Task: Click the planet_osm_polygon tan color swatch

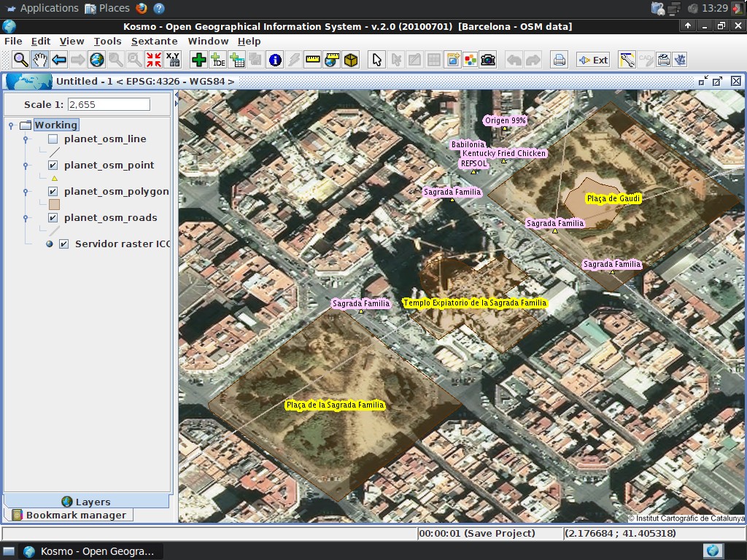Action: (54, 205)
